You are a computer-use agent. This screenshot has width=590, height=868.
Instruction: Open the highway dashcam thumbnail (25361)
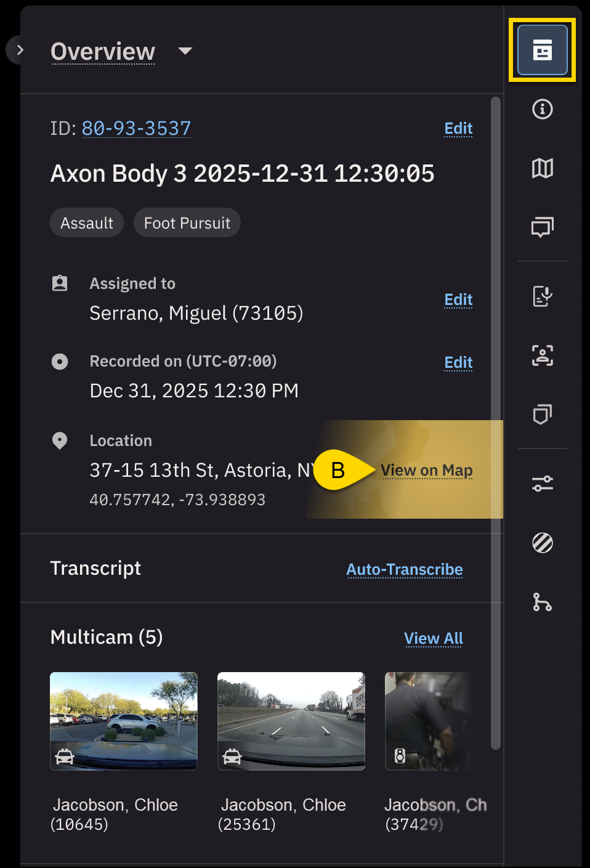point(291,721)
